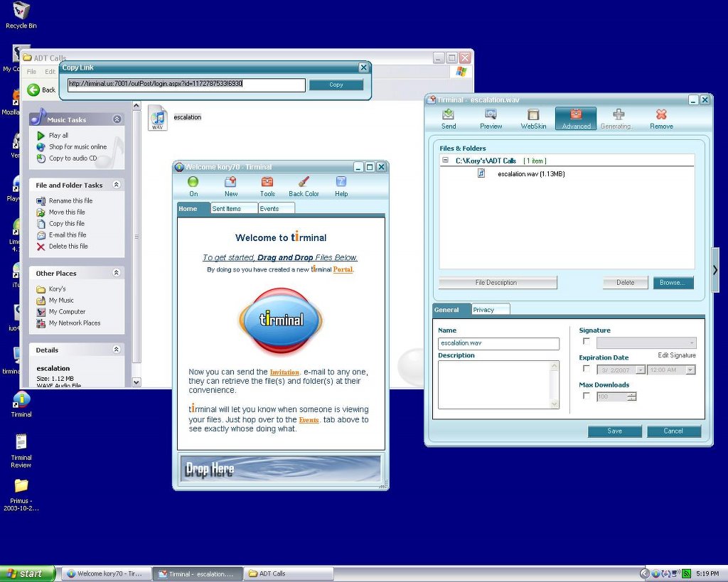Click the New icon in Welcome window
The image size is (728, 582).
click(x=231, y=181)
